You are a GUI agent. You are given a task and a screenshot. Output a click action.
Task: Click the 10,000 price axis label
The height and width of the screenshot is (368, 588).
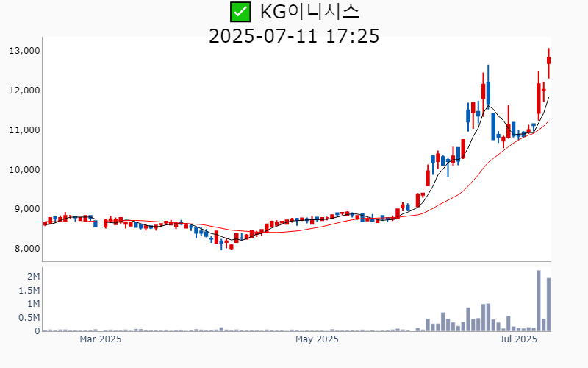click(24, 170)
